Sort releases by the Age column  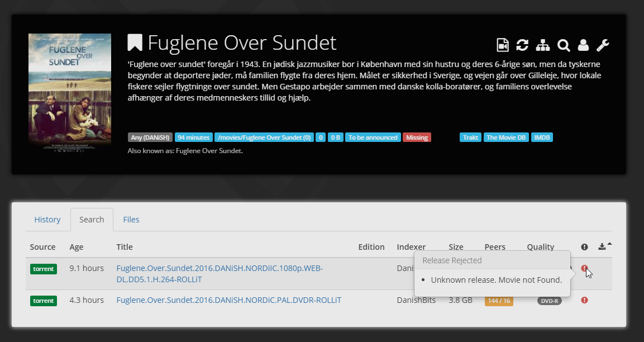click(x=77, y=246)
